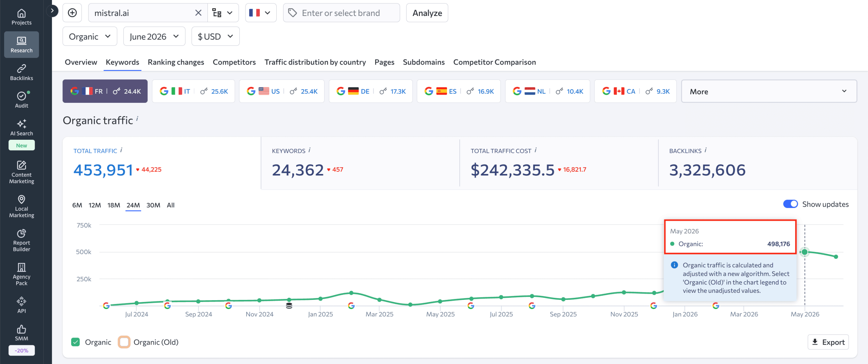
Task: Expand the More countries dropdown
Action: click(x=769, y=91)
